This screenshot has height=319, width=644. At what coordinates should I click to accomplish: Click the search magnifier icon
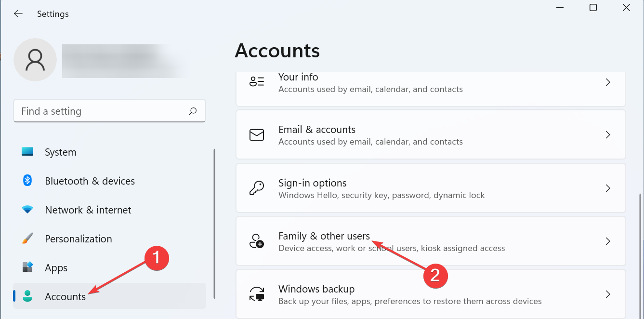tap(193, 111)
